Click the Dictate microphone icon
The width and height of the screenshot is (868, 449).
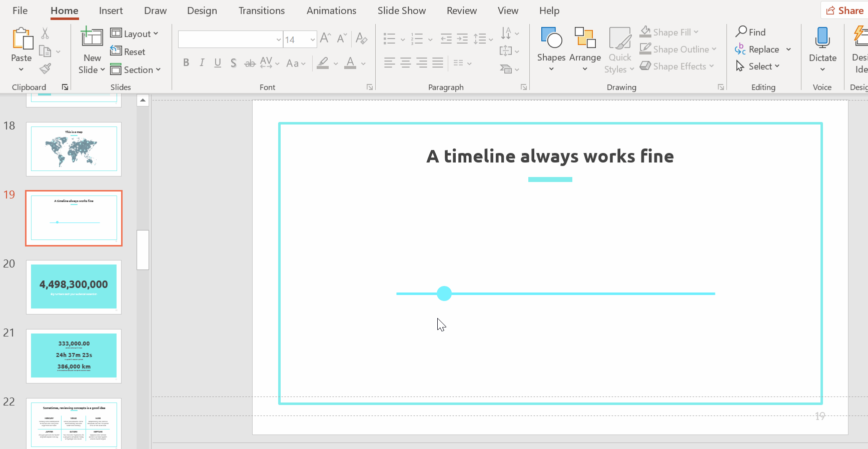822,38
